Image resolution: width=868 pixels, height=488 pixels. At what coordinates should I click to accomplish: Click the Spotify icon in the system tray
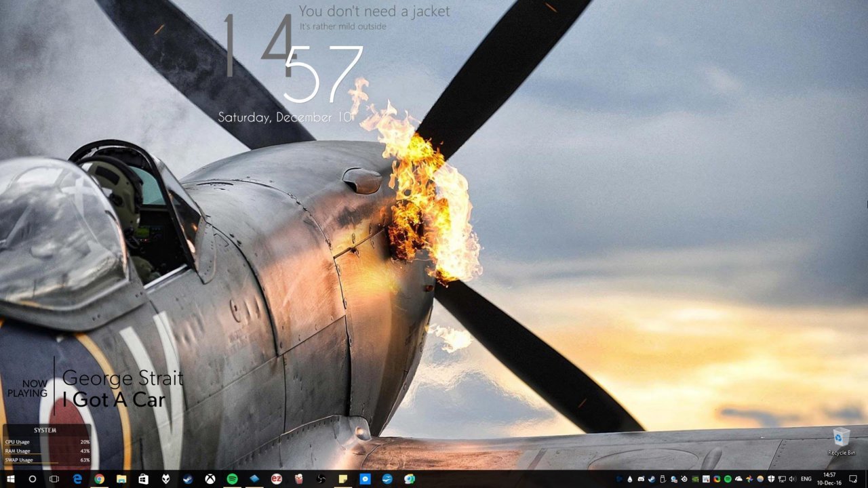tap(728, 479)
